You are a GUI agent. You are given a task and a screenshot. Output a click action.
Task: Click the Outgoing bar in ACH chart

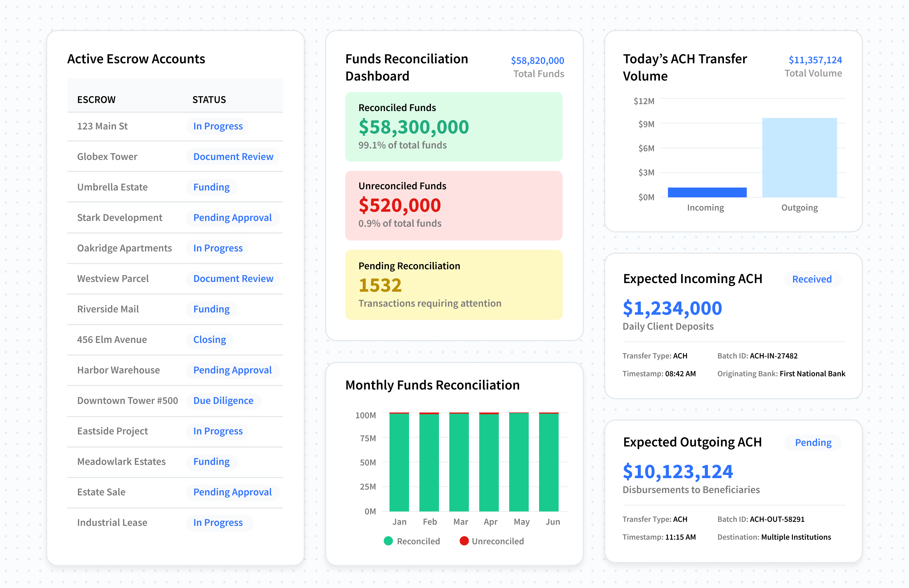(x=799, y=158)
